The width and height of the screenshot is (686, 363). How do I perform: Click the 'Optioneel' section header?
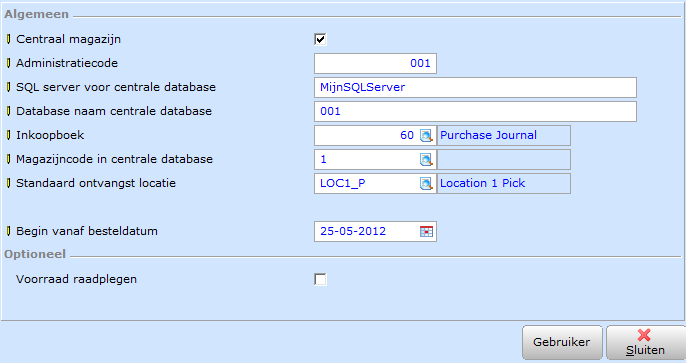[x=35, y=255]
